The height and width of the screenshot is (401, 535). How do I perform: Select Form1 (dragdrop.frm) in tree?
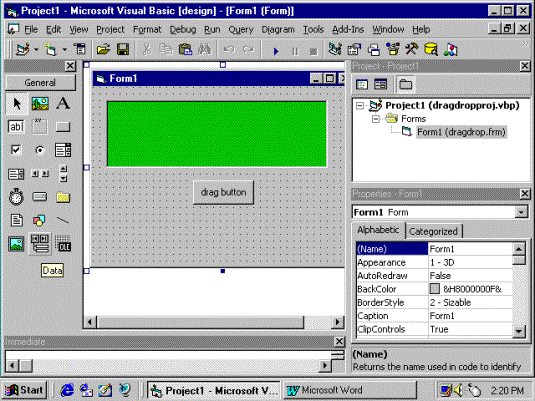pos(461,132)
